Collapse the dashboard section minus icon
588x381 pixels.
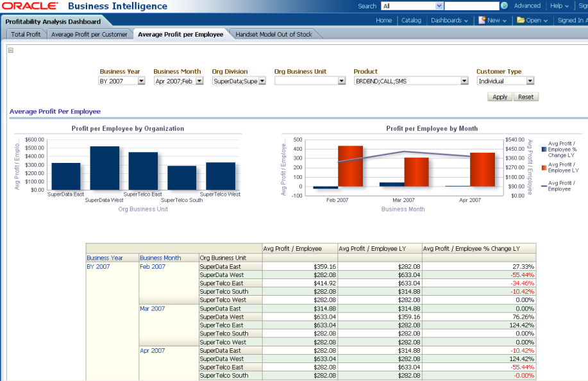coord(11,50)
